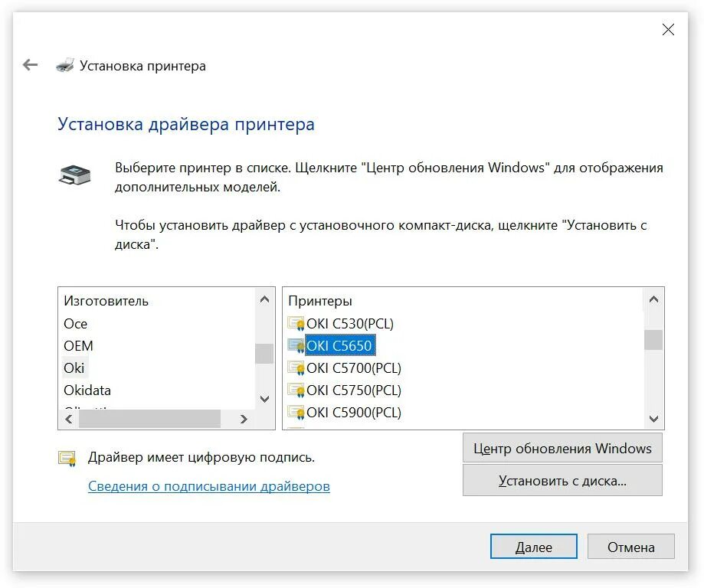Choose printer OKI C530(PCL)
This screenshot has width=704, height=588.
pyautogui.click(x=350, y=324)
